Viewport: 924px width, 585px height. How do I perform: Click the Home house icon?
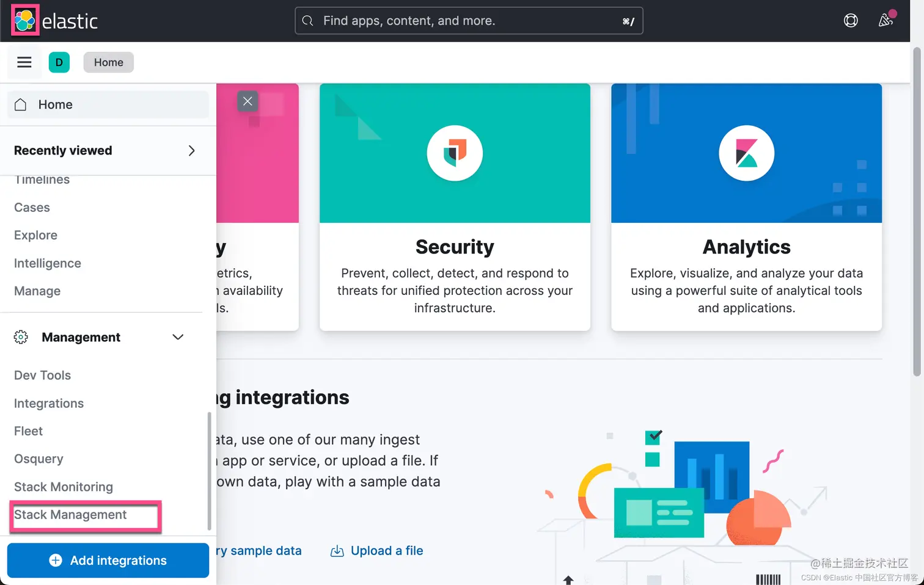20,104
